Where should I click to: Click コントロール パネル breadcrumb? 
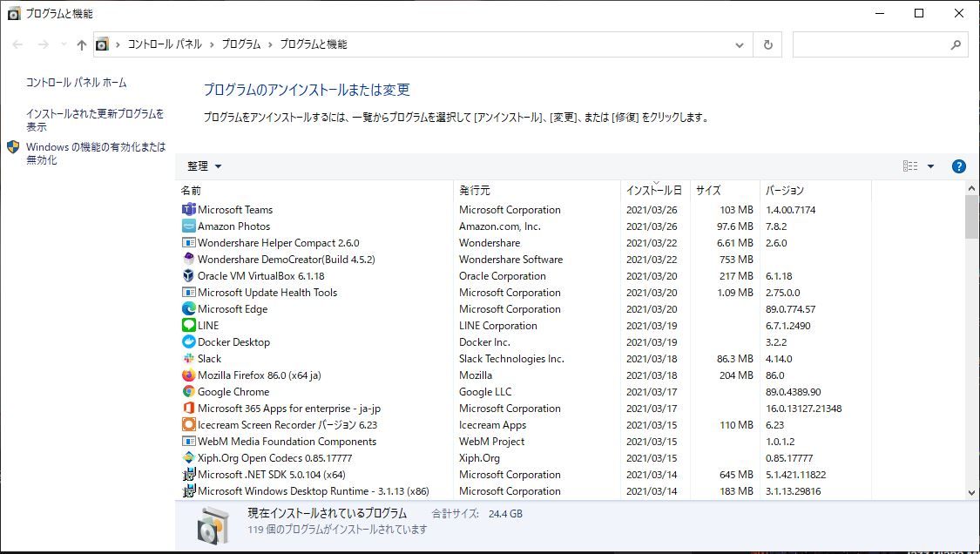point(165,44)
